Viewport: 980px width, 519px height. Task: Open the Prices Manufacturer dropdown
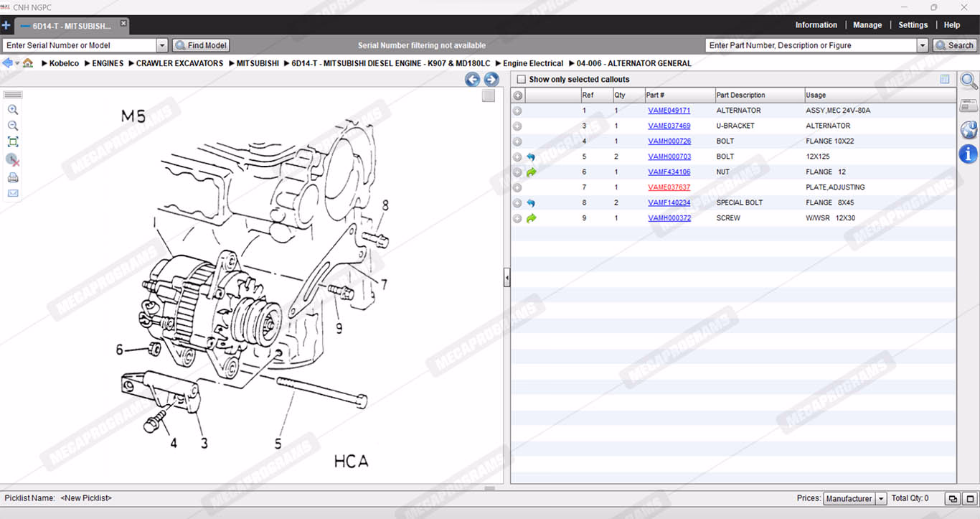coord(881,499)
